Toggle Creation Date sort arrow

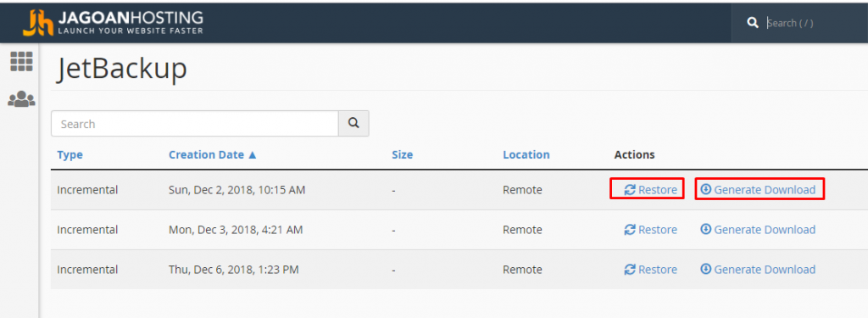pyautogui.click(x=253, y=155)
